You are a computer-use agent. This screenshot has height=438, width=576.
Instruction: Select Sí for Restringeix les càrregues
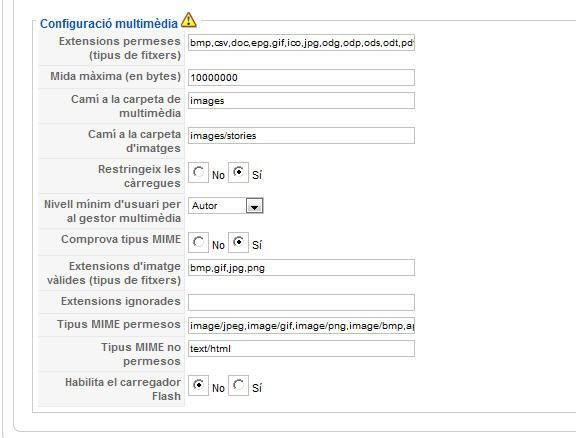tap(238, 172)
